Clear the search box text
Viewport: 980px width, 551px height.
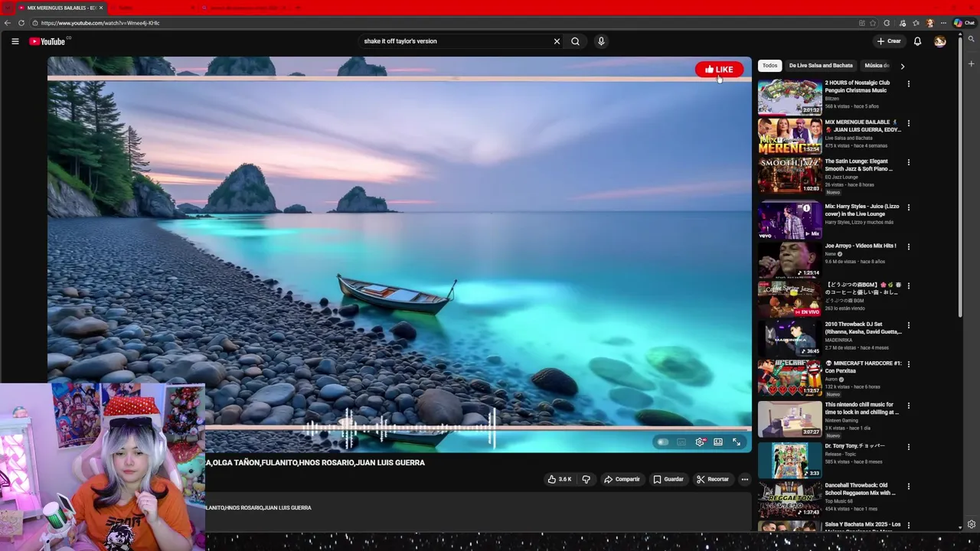[557, 41]
